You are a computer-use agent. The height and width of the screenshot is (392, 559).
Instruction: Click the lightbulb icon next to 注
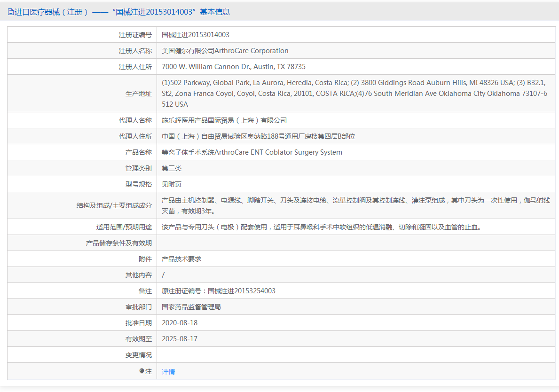click(x=142, y=371)
